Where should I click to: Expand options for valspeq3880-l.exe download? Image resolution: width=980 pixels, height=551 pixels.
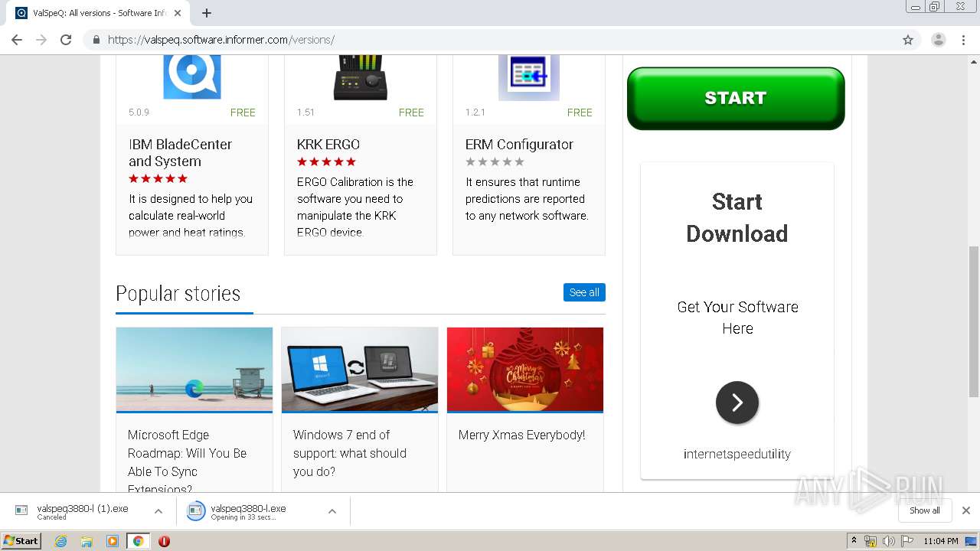click(332, 511)
